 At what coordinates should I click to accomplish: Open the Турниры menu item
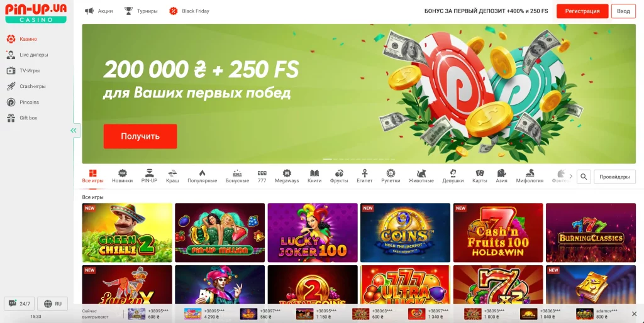click(x=141, y=11)
